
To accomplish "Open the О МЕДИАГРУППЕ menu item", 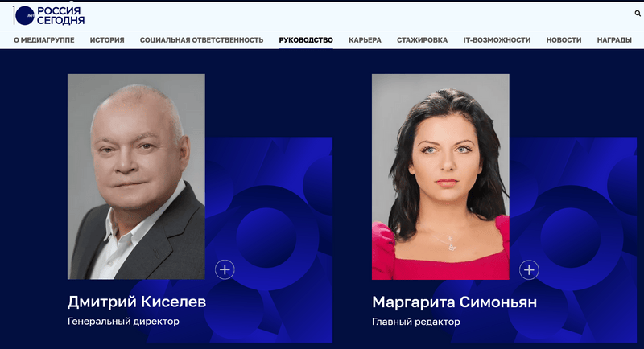I will tap(44, 40).
